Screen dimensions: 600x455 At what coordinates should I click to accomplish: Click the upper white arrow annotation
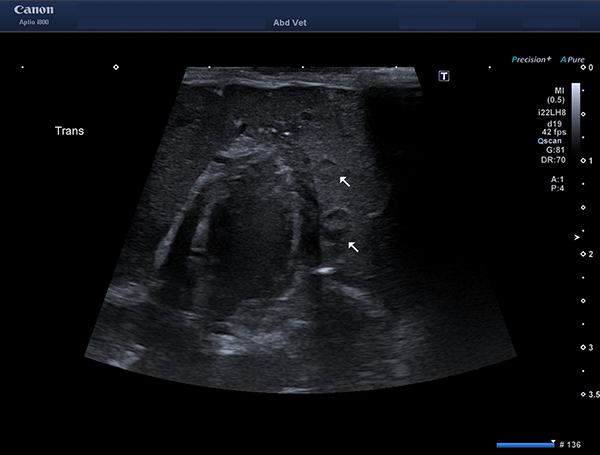pyautogui.click(x=345, y=182)
